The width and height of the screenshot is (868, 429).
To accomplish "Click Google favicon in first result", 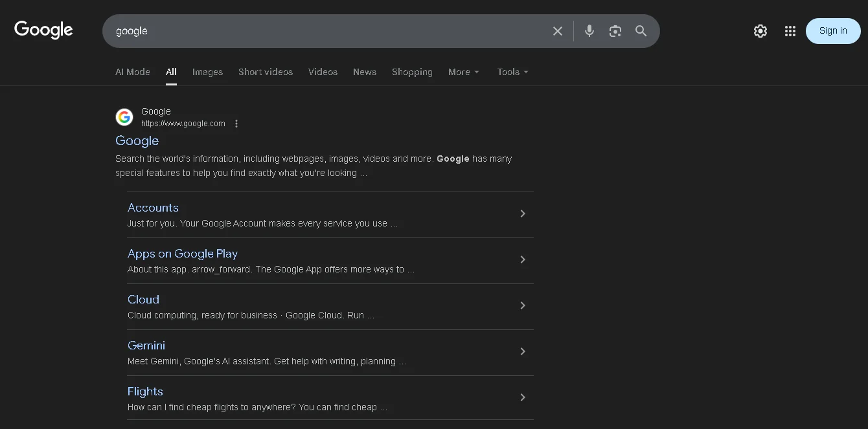I will tap(124, 117).
